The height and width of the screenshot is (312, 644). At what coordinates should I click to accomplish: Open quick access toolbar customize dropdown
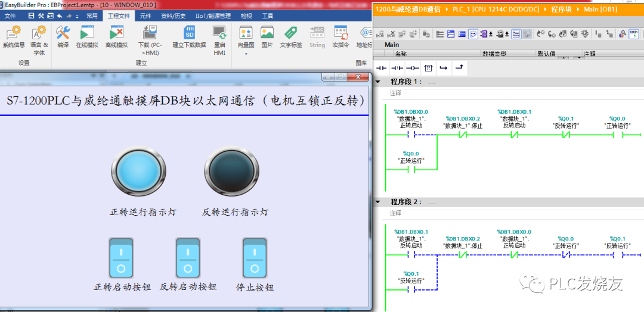pyautogui.click(x=77, y=16)
